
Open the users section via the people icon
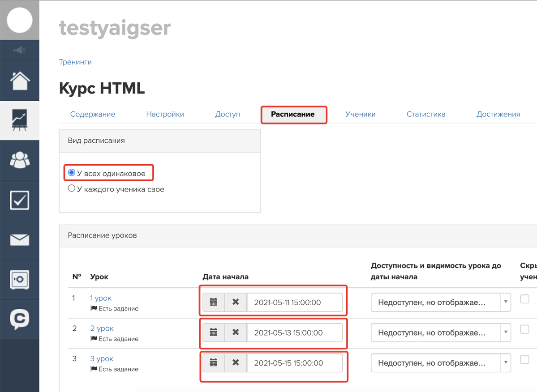point(19,160)
